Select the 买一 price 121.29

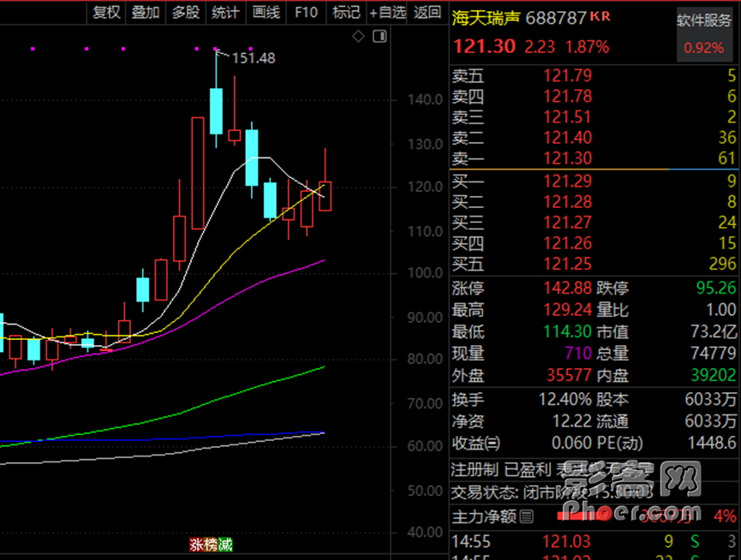pos(567,181)
